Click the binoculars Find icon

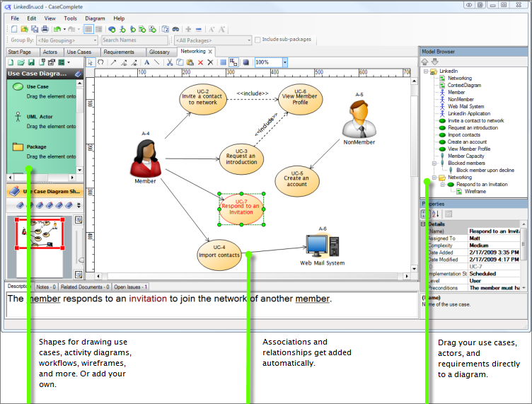(x=175, y=30)
